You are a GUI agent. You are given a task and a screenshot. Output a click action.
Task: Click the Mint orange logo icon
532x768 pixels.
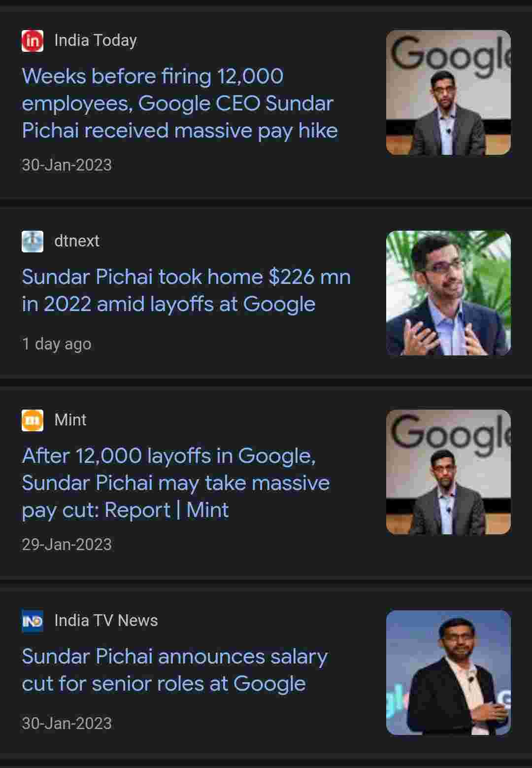(x=33, y=420)
